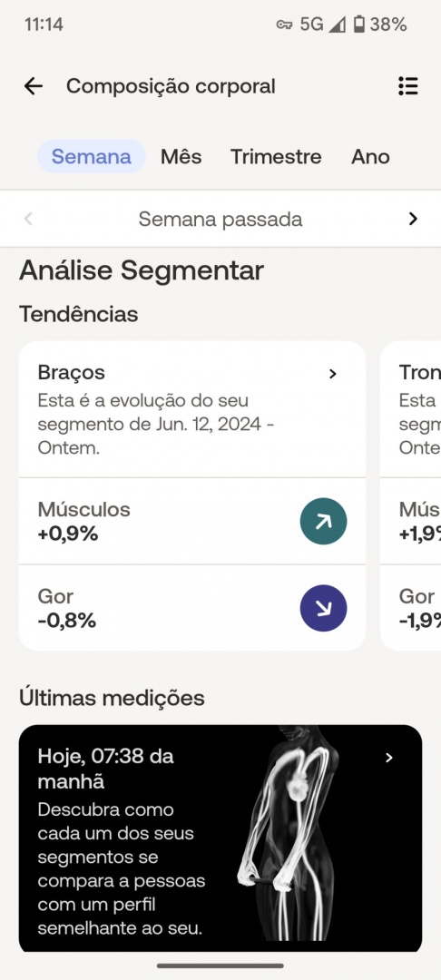Open the partially visible Tronco card
Image resolution: width=441 pixels, height=980 pixels.
point(410,495)
